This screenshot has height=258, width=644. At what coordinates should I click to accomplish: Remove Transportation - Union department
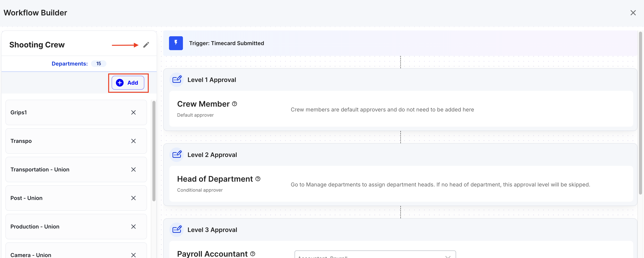click(x=133, y=169)
